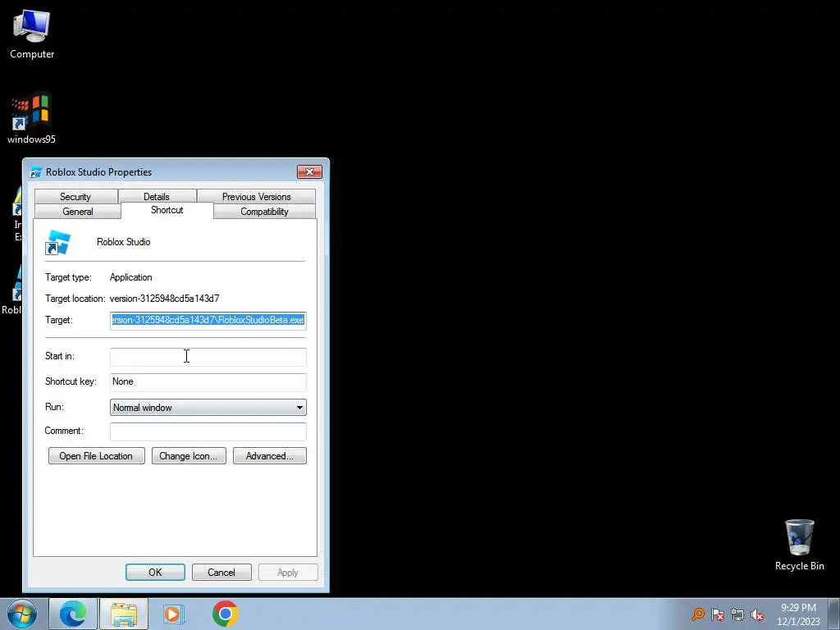Switch to the Previous Versions tab

coord(257,197)
